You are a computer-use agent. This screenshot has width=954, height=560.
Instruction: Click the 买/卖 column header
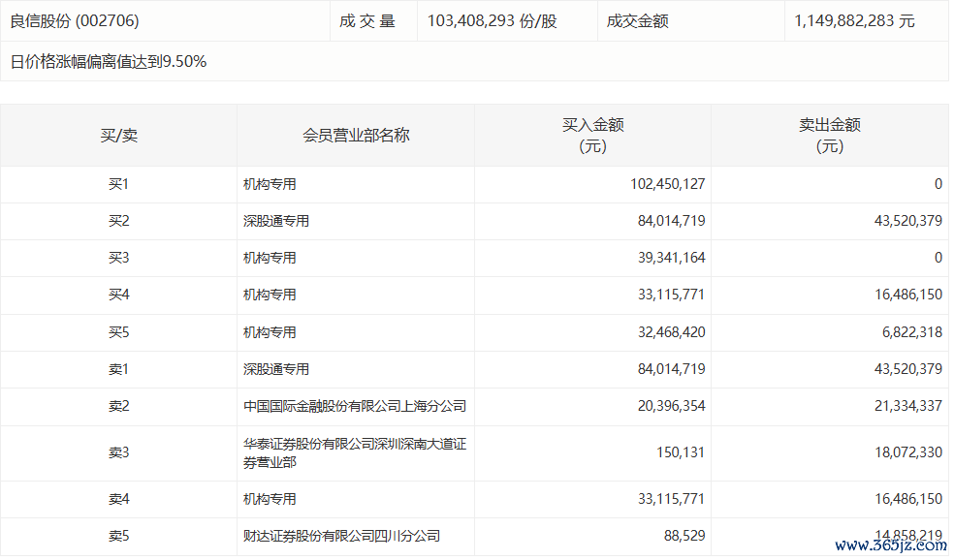pyautogui.click(x=118, y=135)
